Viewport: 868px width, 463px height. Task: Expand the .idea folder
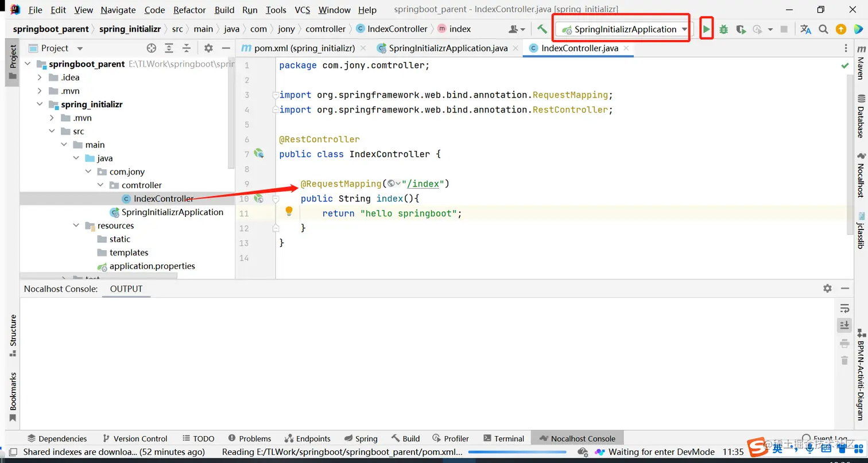pos(40,77)
